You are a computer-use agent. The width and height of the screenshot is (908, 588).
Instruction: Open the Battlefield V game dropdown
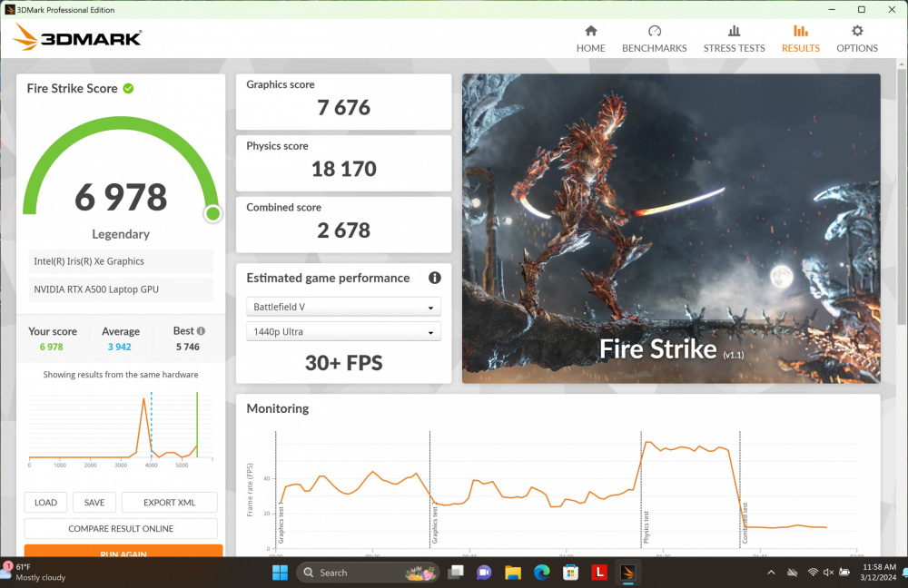pos(343,307)
